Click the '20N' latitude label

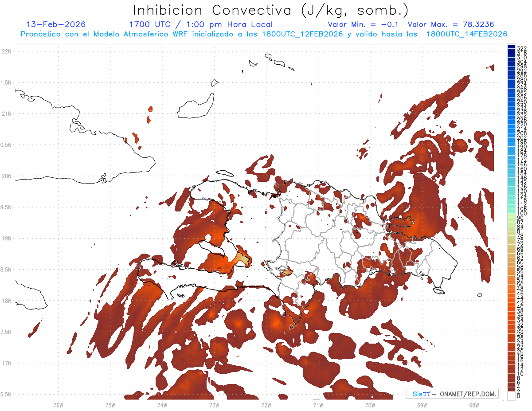pyautogui.click(x=6, y=176)
